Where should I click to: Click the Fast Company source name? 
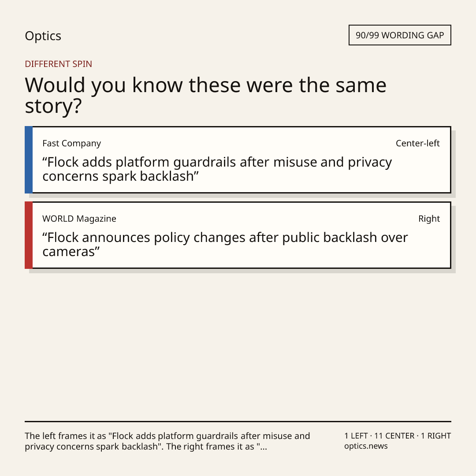[72, 143]
